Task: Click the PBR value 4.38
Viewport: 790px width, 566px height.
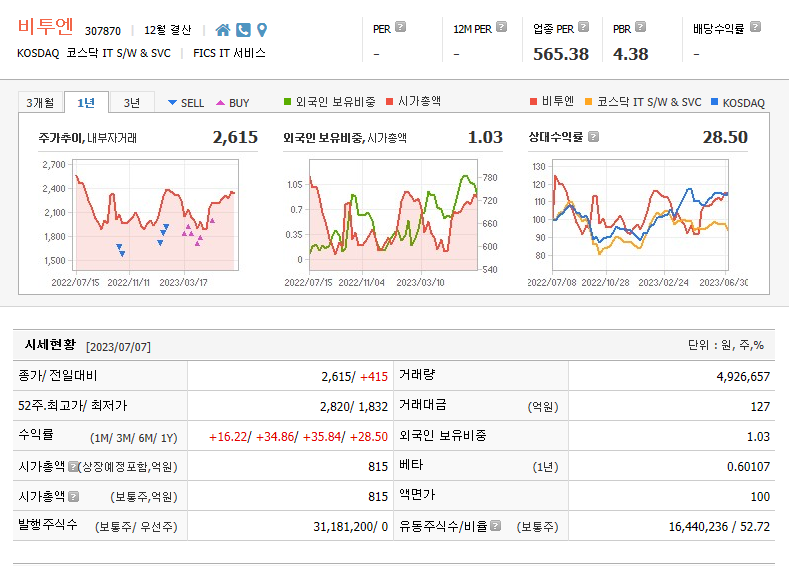Action: pyautogui.click(x=630, y=54)
